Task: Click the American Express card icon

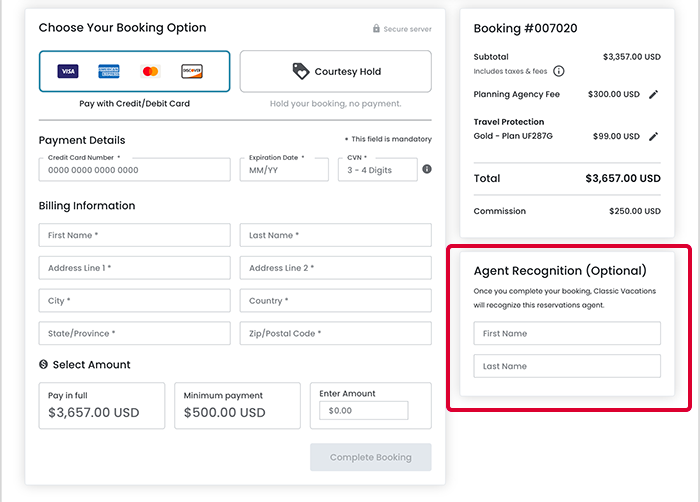Action: 109,71
